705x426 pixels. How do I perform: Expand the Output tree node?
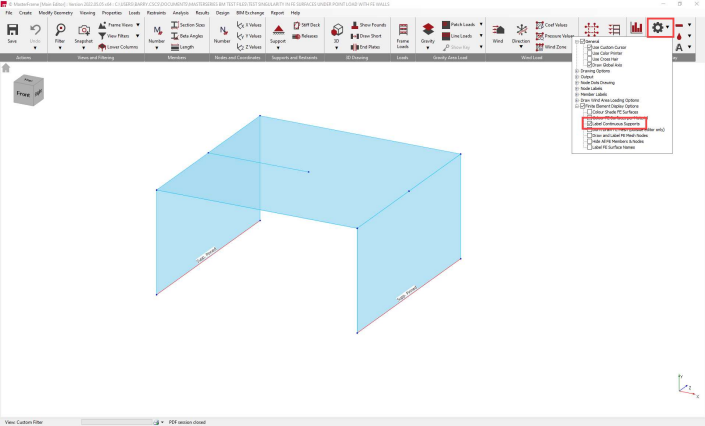[577, 77]
